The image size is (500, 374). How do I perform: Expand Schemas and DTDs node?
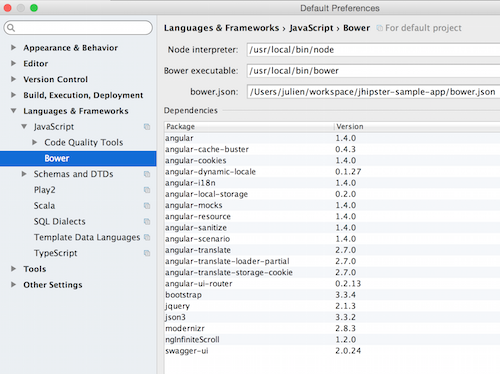click(x=24, y=174)
